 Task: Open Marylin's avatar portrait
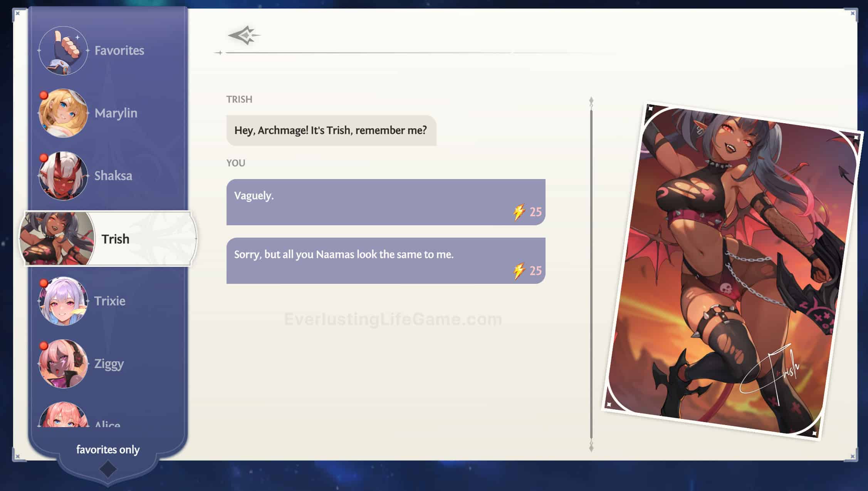63,113
